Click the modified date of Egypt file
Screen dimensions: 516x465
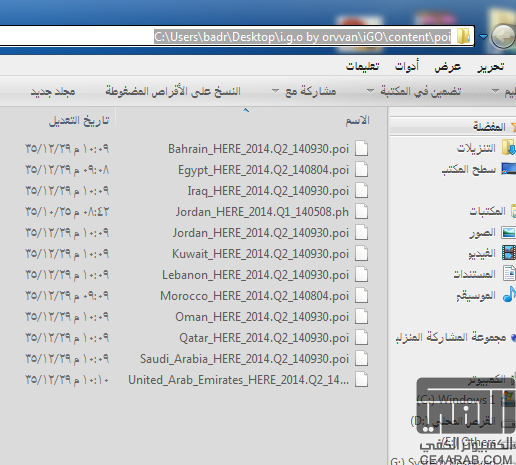(67, 170)
